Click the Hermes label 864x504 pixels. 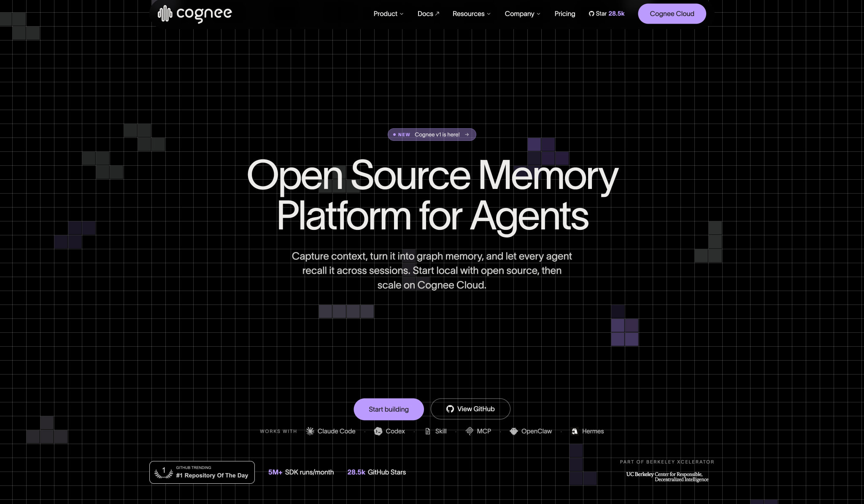(593, 431)
